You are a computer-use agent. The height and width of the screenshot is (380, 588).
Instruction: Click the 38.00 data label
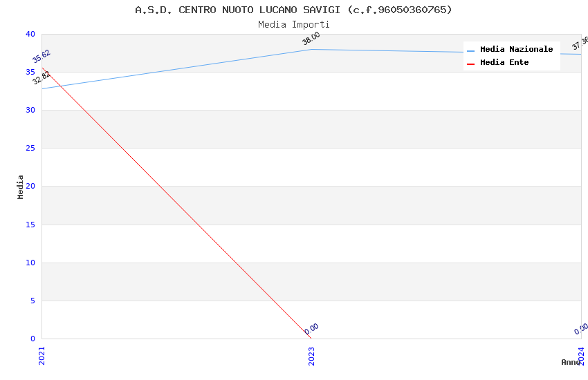311,38
